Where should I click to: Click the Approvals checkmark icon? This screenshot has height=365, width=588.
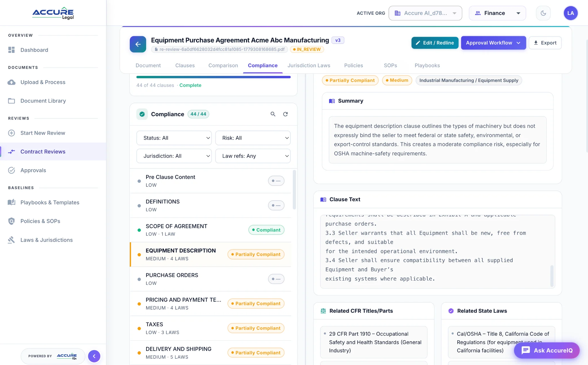(x=11, y=170)
